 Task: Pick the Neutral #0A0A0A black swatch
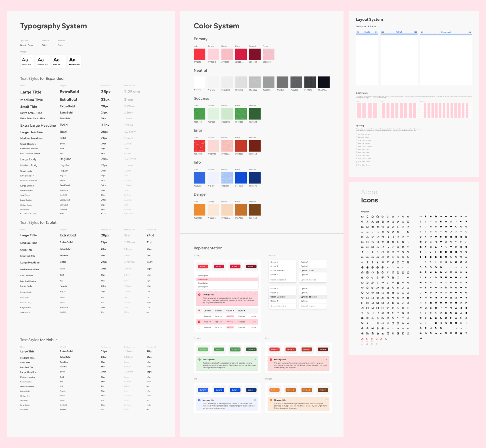pyautogui.click(x=324, y=82)
